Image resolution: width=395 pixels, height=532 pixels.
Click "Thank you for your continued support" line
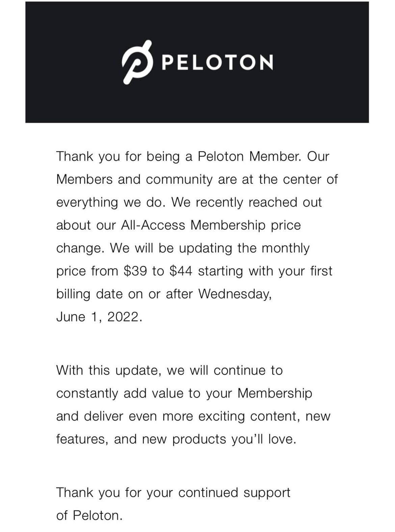coord(173,493)
